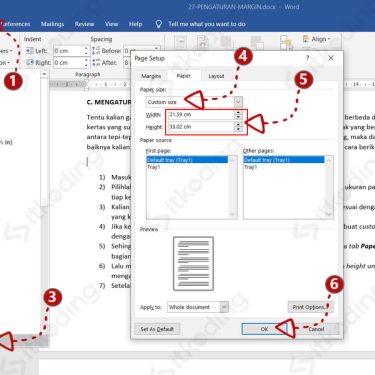Close the Page Setup dialog
This screenshot has width=375, height=375.
click(x=331, y=58)
